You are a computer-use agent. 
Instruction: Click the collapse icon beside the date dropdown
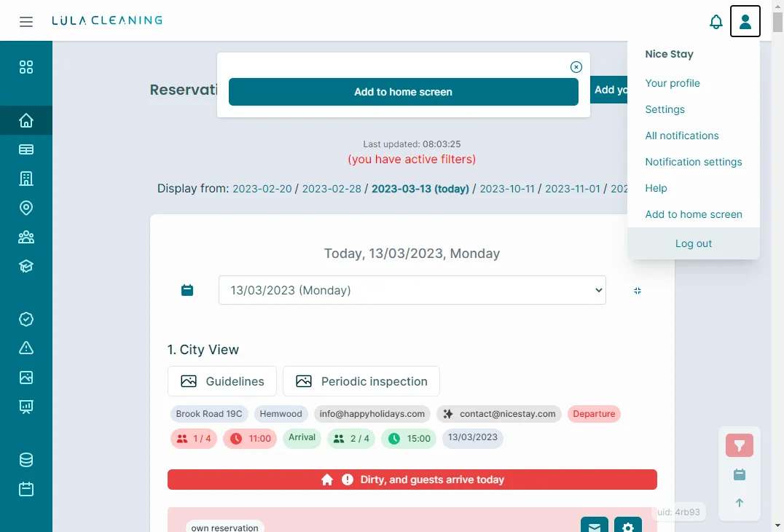(x=638, y=291)
